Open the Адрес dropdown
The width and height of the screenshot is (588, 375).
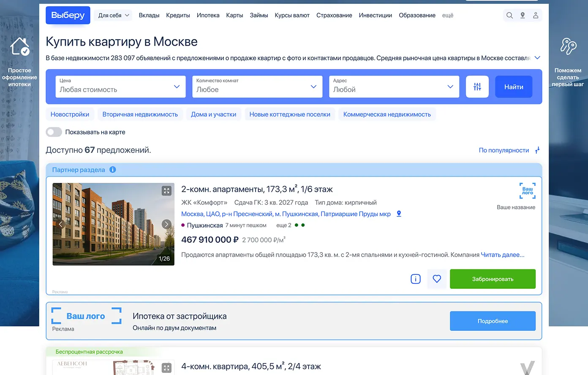point(394,87)
